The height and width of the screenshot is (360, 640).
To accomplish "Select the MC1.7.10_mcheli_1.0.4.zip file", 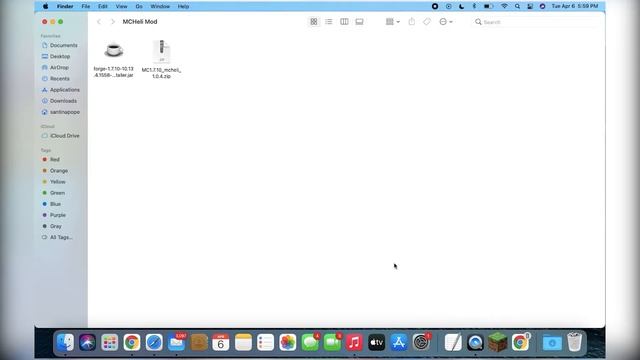I will point(161,59).
